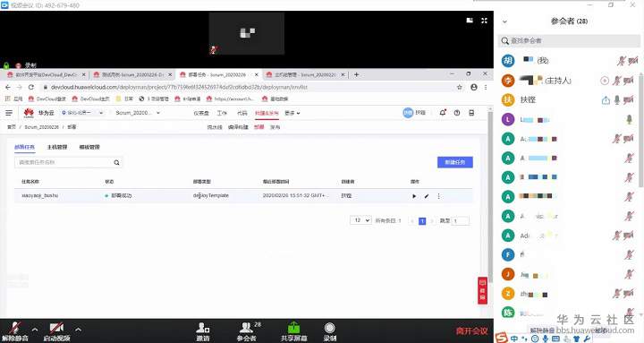
Task: Click the Record icon in meeting toolbar
Action: click(x=330, y=331)
